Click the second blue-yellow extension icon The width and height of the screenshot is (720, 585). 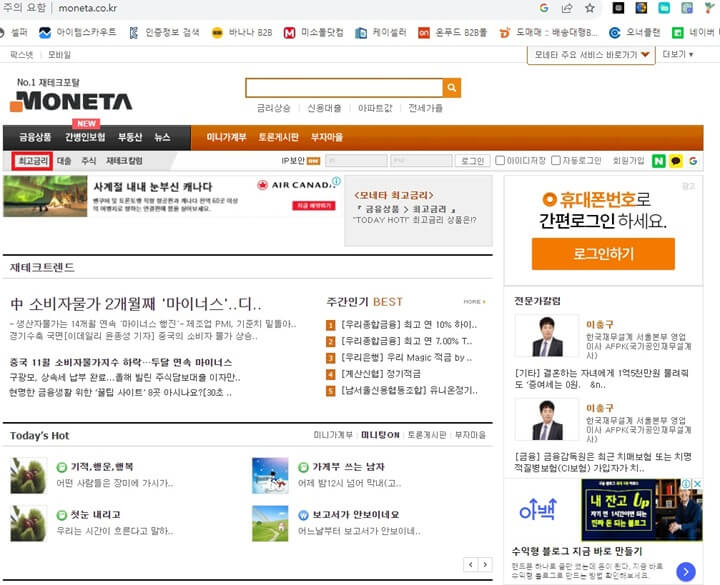(x=641, y=8)
